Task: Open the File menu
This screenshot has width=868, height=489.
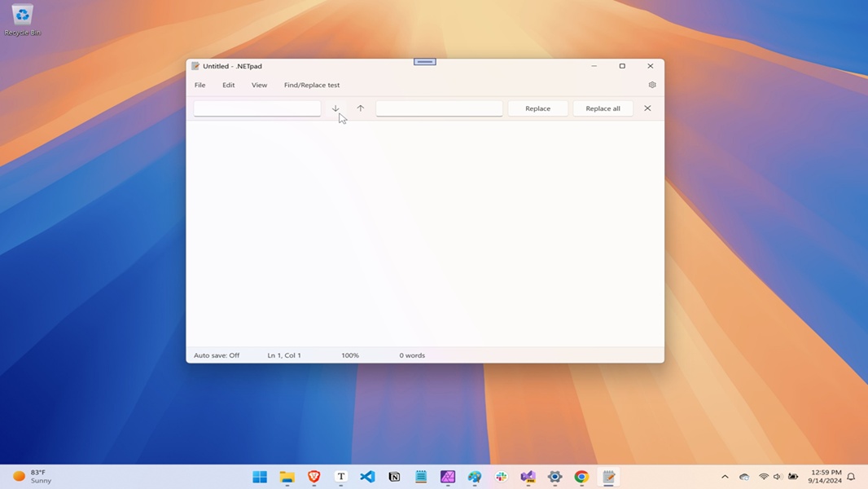Action: 199,85
